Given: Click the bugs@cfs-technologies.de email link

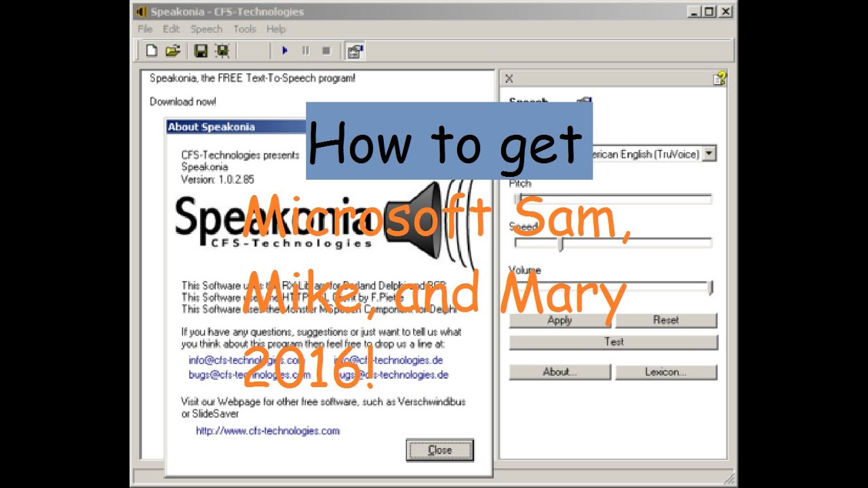Looking at the screenshot, I should click(x=391, y=374).
